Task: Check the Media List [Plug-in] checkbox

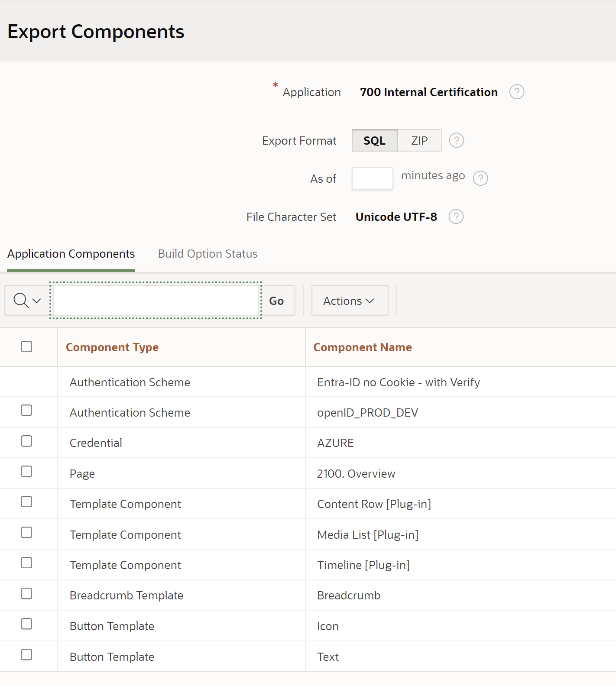Action: pos(26,532)
